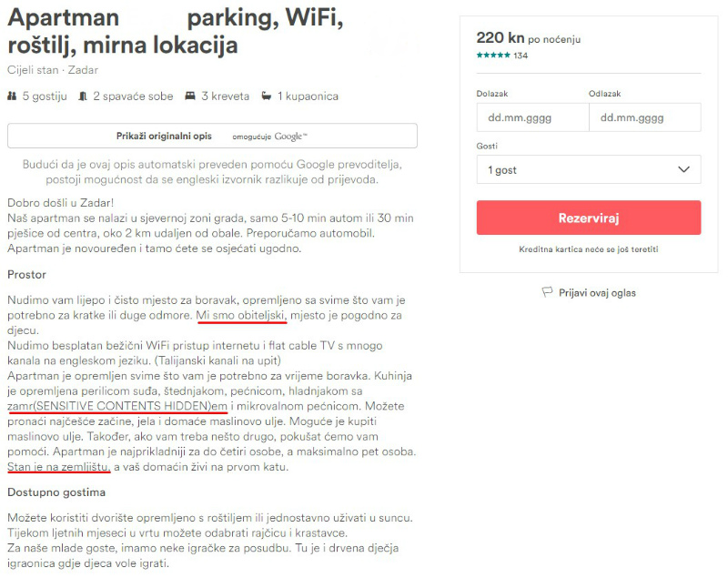Image resolution: width=728 pixels, height=578 pixels.
Task: Click the five-star rating icons
Action: tap(493, 56)
